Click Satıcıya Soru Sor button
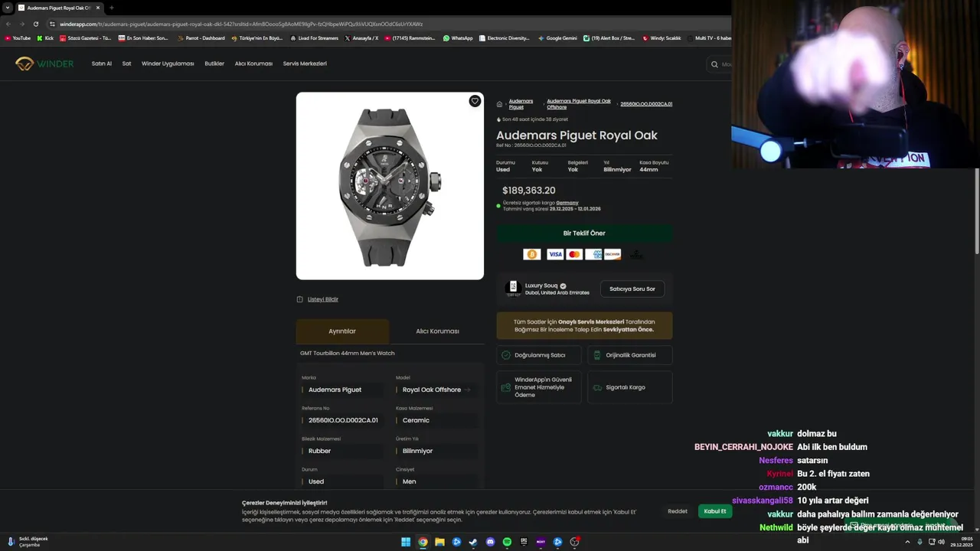The height and width of the screenshot is (551, 980). pyautogui.click(x=632, y=289)
